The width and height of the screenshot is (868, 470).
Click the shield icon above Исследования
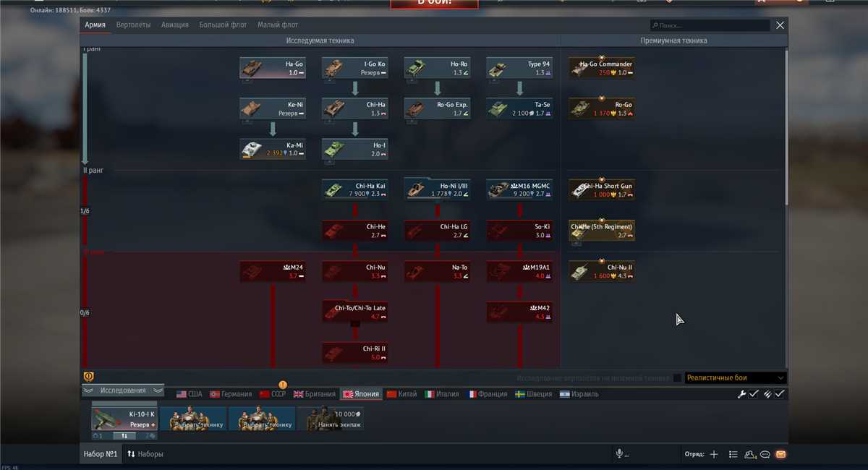90,377
